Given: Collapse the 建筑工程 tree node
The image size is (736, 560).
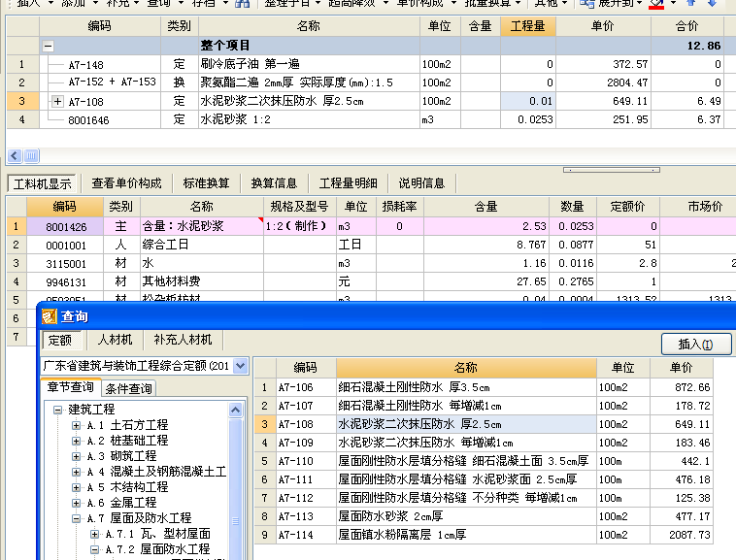Looking at the screenshot, I should [x=57, y=410].
